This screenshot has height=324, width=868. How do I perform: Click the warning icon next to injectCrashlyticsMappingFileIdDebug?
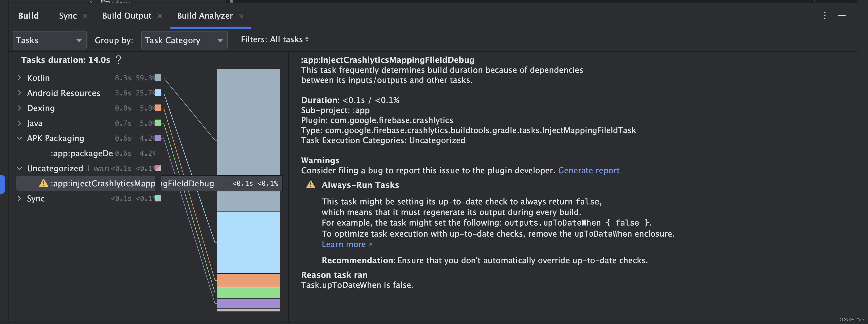(x=43, y=183)
